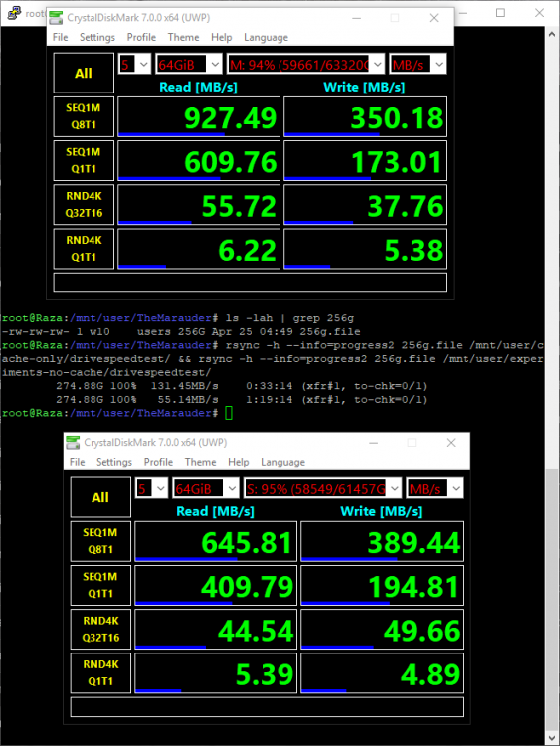
Task: Run RND4K Q32T16 test in top window
Action: (84, 204)
